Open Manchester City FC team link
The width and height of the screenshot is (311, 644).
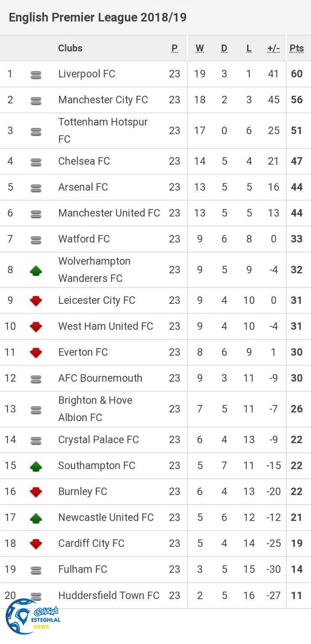[103, 100]
